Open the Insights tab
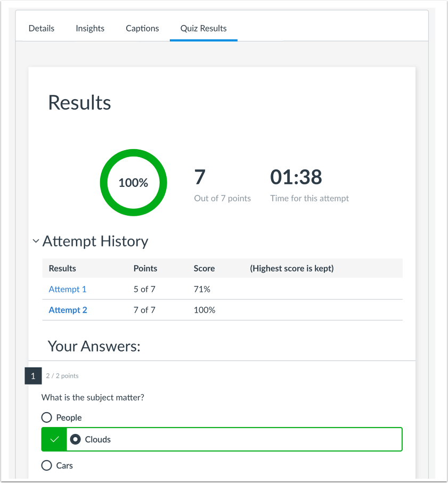This screenshot has width=448, height=483. click(89, 28)
